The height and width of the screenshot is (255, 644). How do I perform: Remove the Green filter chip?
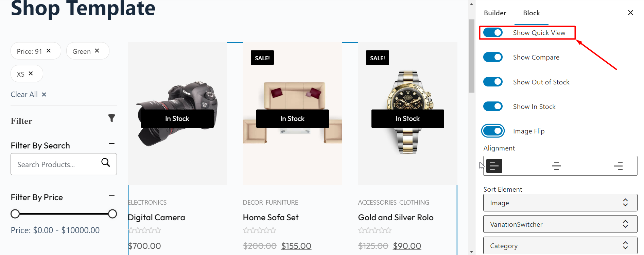tap(97, 51)
